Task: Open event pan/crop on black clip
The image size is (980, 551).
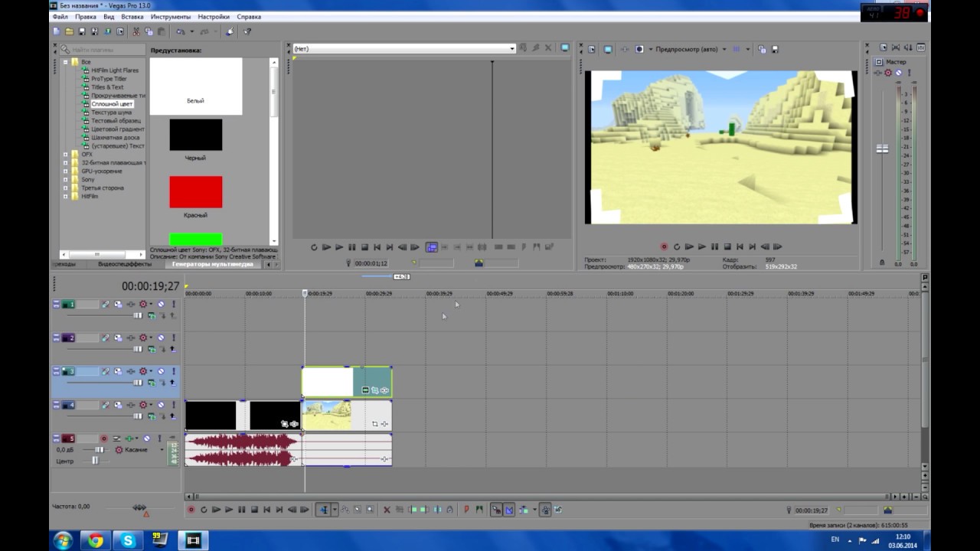Action: [285, 423]
